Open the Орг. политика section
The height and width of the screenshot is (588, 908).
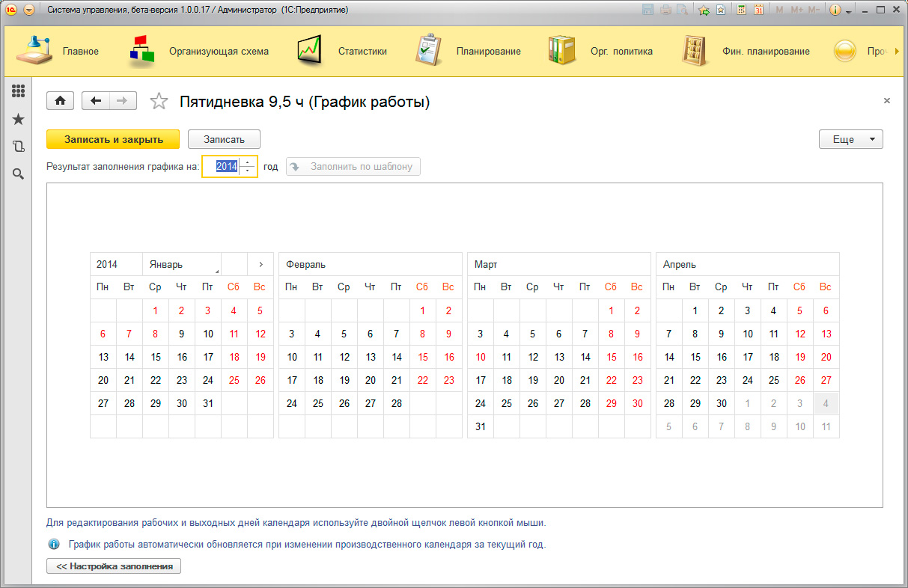(x=600, y=52)
